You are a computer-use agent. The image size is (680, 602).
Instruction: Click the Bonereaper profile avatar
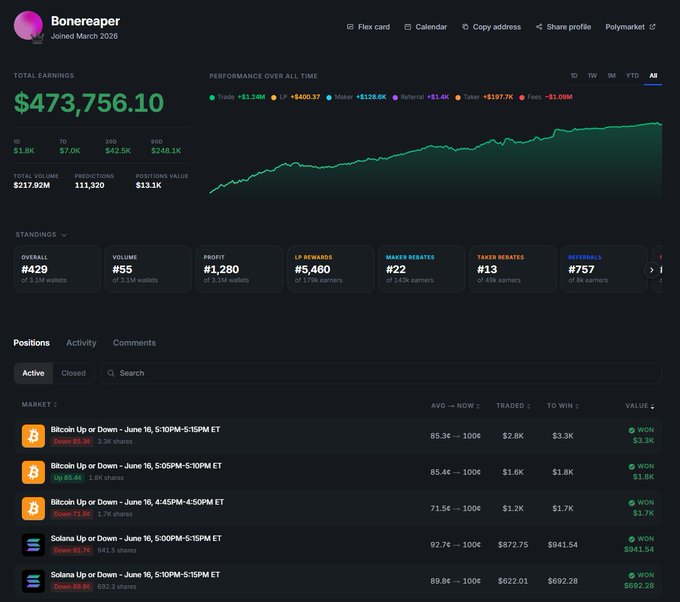[28, 26]
